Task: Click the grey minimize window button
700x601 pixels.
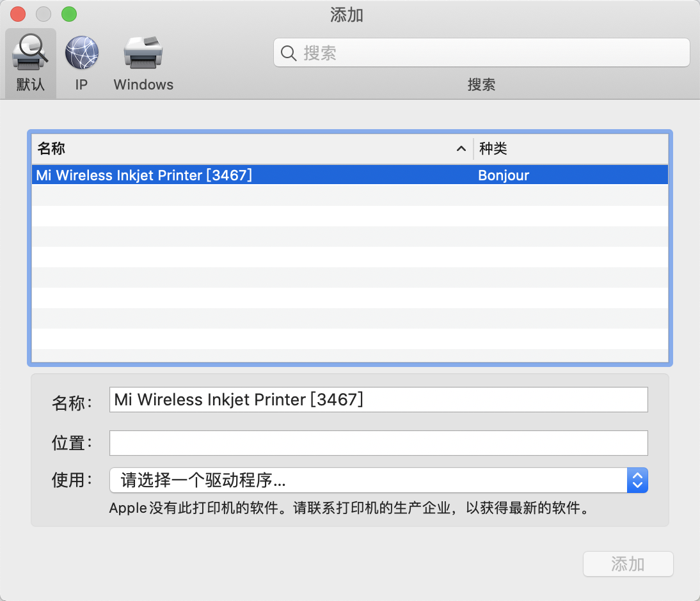Action: 44,14
